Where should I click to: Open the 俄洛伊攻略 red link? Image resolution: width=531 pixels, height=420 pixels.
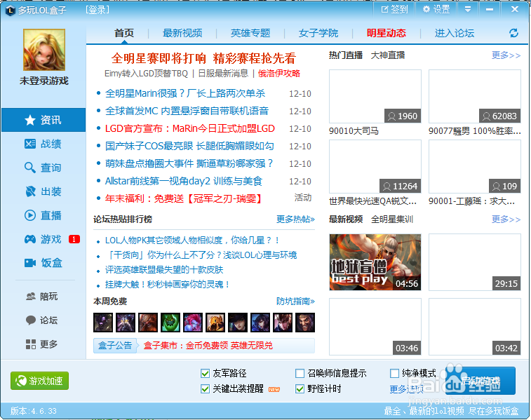(279, 74)
